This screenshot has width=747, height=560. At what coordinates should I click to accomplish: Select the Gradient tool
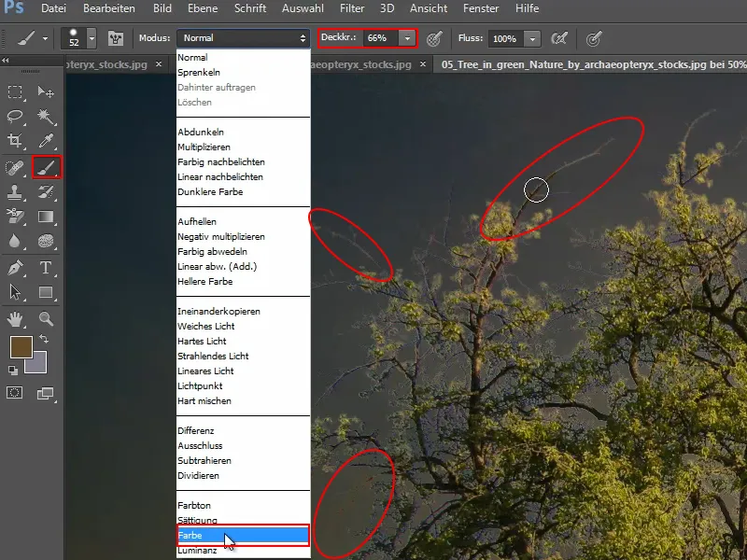[x=46, y=217]
